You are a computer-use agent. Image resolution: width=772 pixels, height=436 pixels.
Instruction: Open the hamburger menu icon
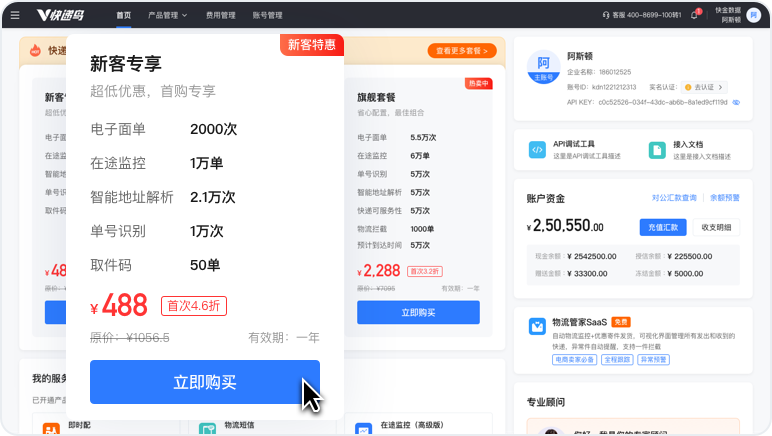[x=15, y=15]
